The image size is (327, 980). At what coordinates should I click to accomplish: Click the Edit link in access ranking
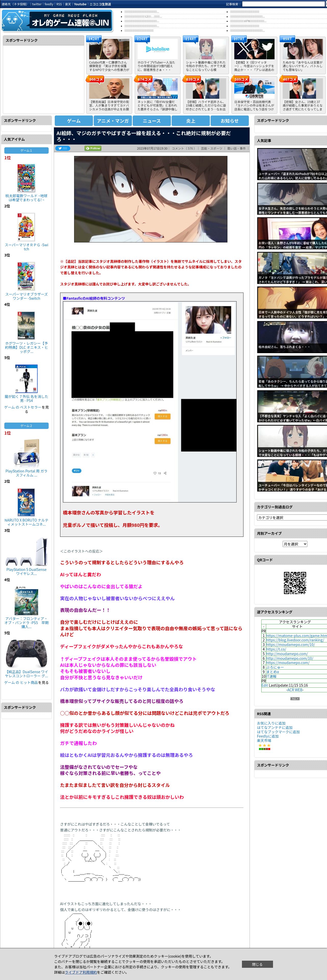[x=265, y=685]
